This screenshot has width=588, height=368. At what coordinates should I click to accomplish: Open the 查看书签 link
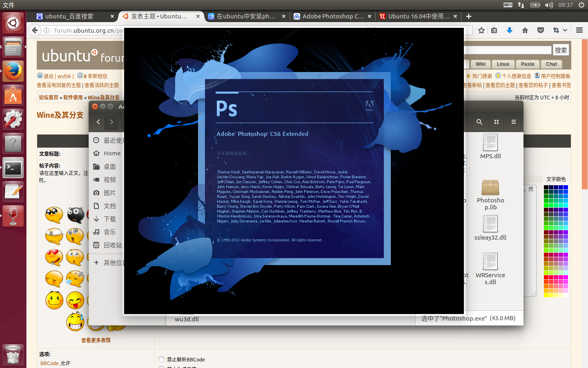click(561, 85)
